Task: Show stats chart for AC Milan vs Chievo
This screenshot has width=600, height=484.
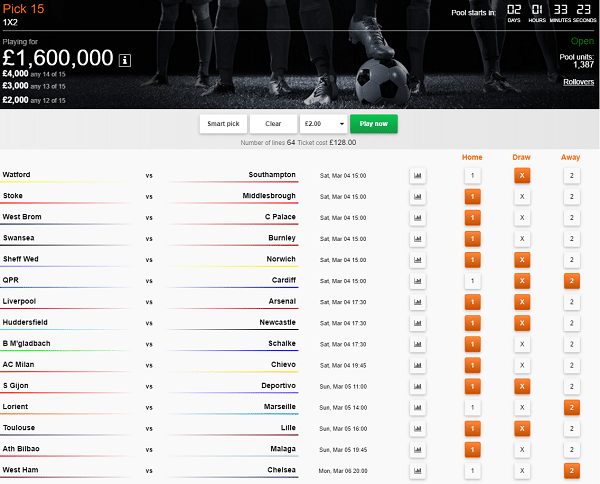Action: point(417,365)
